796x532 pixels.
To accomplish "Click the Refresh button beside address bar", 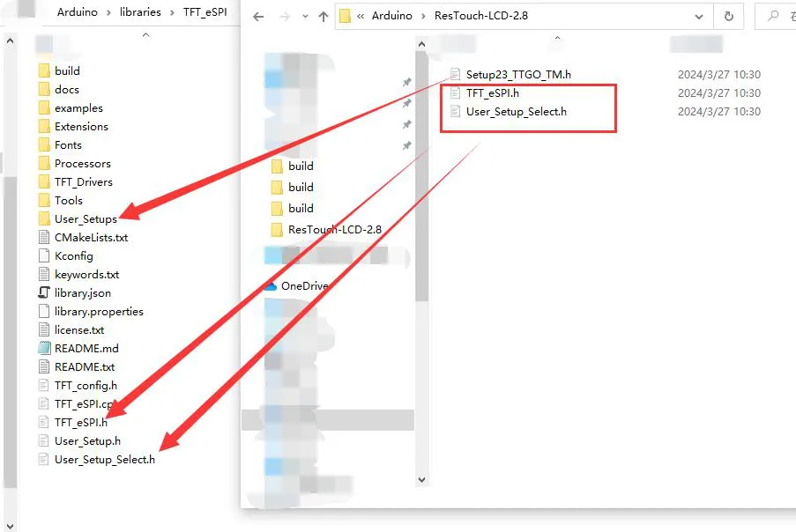I will [728, 16].
